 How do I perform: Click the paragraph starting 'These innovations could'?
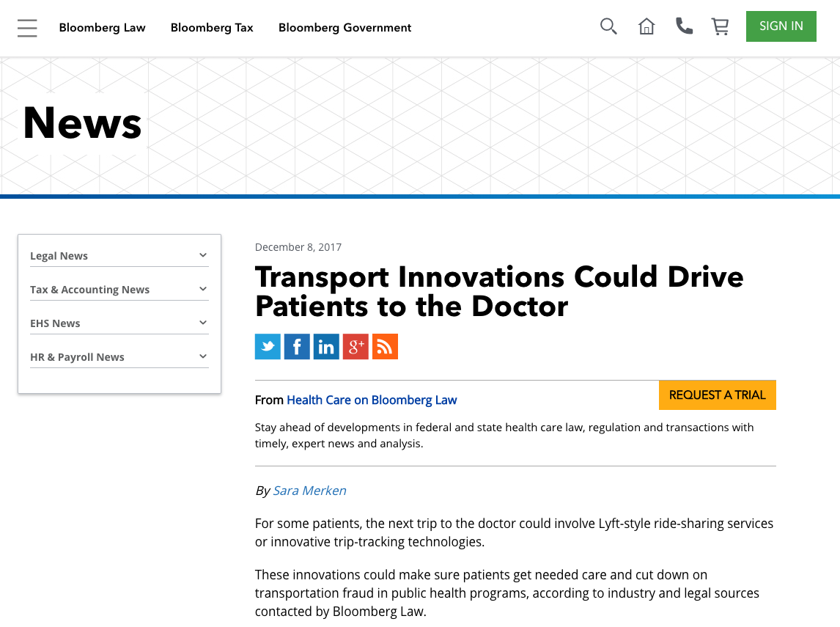(x=506, y=593)
